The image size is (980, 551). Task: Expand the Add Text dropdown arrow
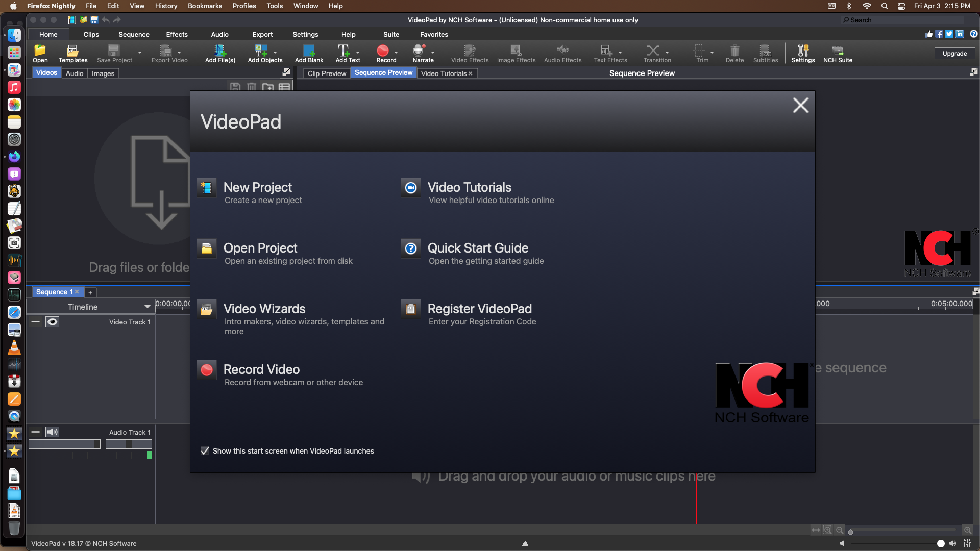point(358,52)
